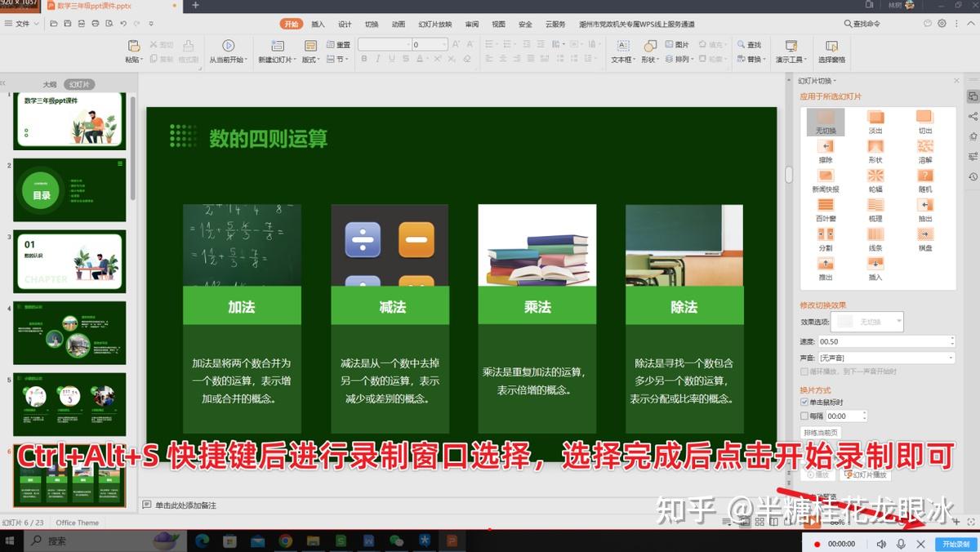Insert a text box using the 文本框 icon
The image size is (980, 552).
621,51
